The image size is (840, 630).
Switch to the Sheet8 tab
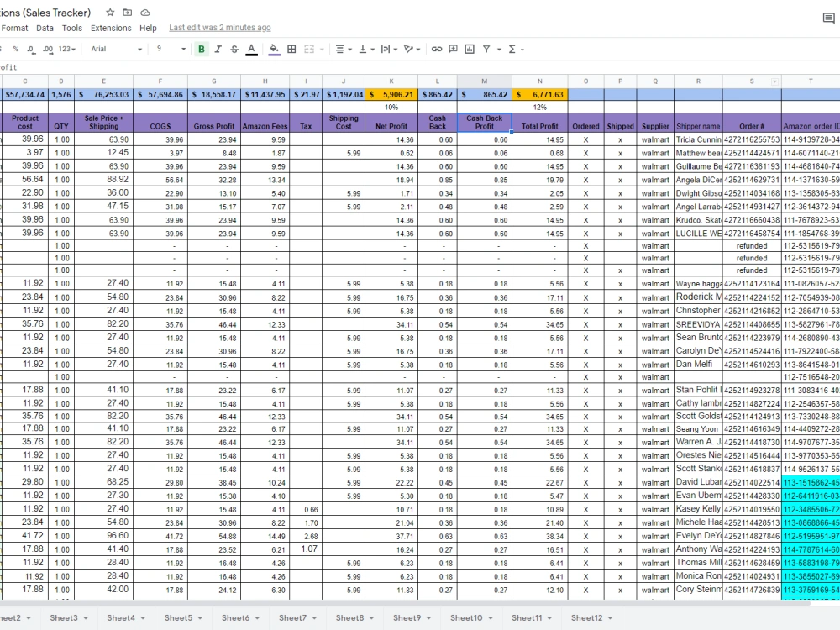[x=349, y=617]
